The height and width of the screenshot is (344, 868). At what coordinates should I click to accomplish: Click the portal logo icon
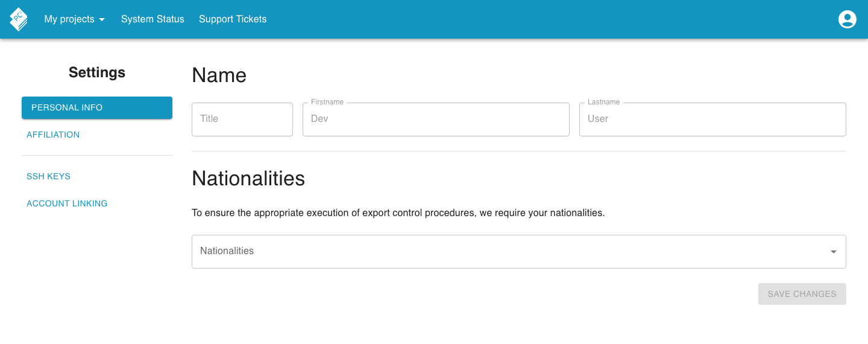(x=19, y=19)
